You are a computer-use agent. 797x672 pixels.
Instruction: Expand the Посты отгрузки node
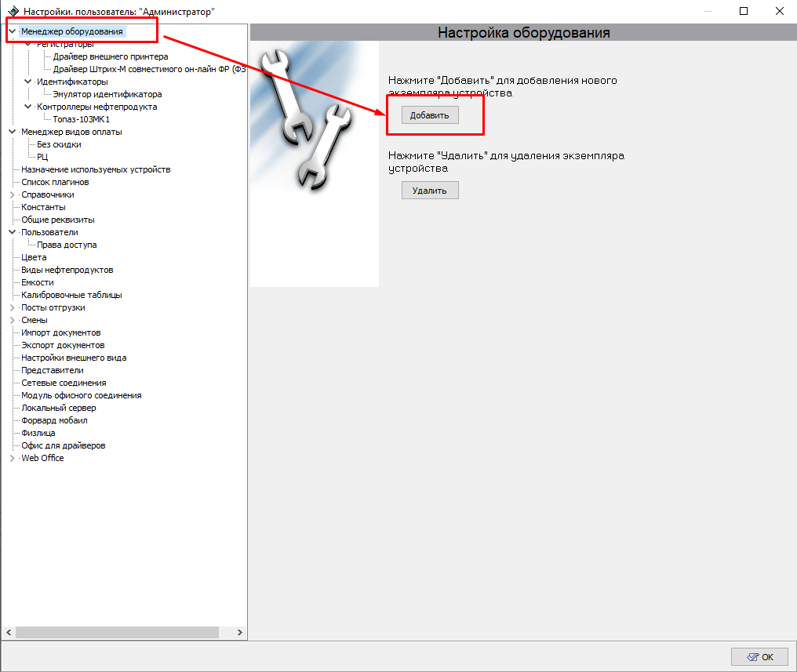tap(13, 307)
